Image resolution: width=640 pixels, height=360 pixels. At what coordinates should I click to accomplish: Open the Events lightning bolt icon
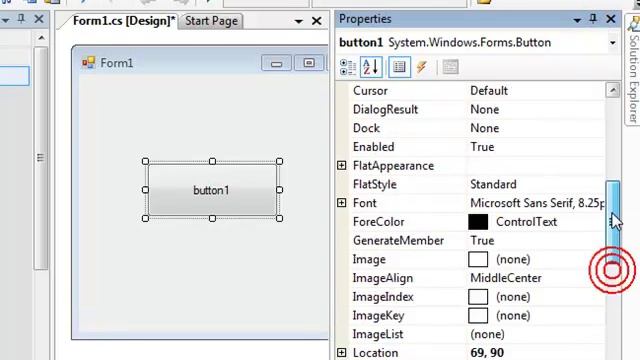[422, 67]
